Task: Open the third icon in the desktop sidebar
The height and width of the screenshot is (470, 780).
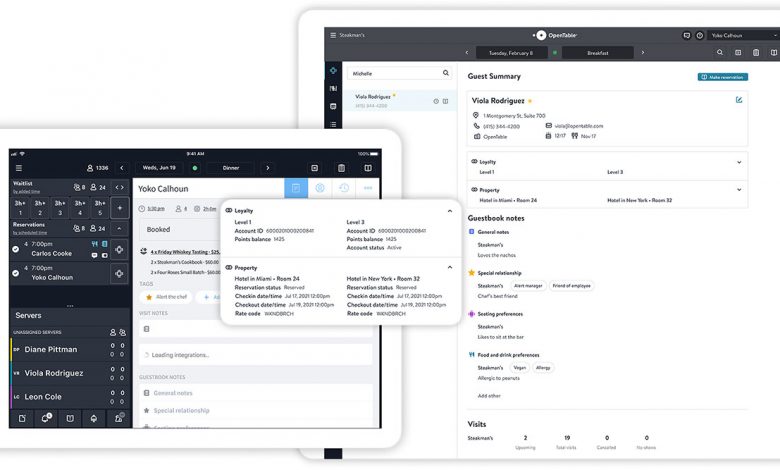Action: point(333,106)
